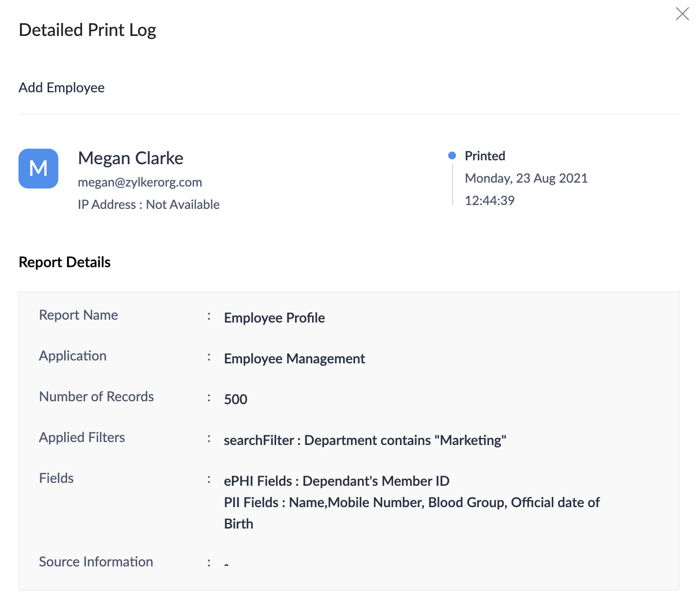Close the Detailed Print Log dialog
Viewport: 700px width, 615px height.
[682, 14]
